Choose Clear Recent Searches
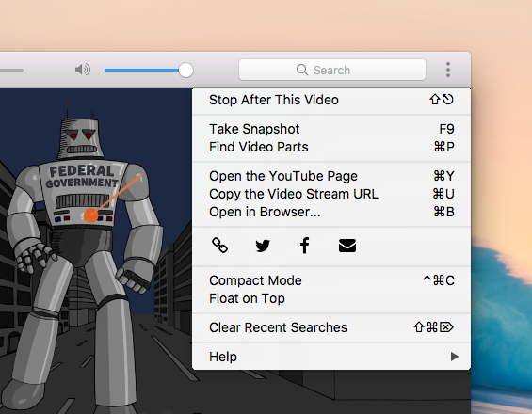 point(331,327)
